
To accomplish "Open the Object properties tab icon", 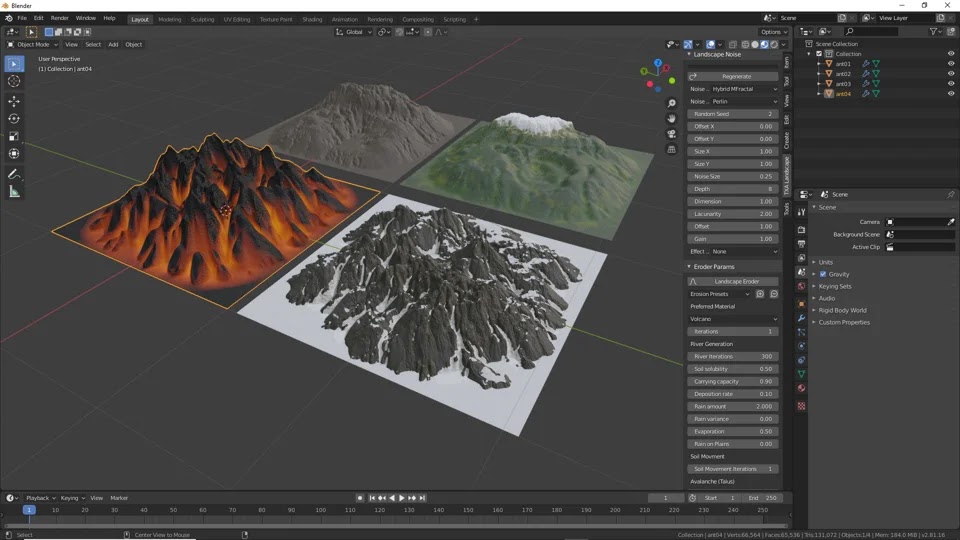I will tap(801, 304).
